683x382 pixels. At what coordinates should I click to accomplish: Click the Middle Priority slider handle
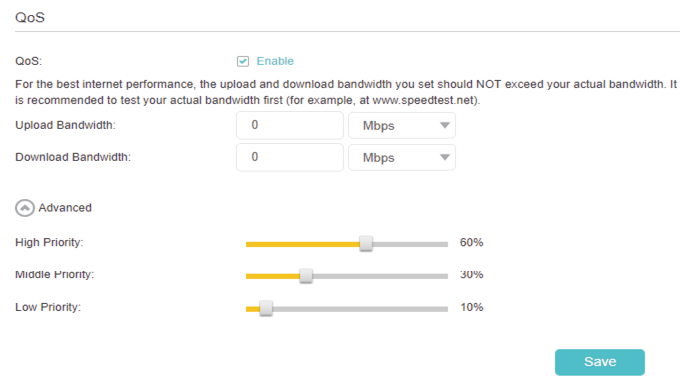[x=306, y=276]
